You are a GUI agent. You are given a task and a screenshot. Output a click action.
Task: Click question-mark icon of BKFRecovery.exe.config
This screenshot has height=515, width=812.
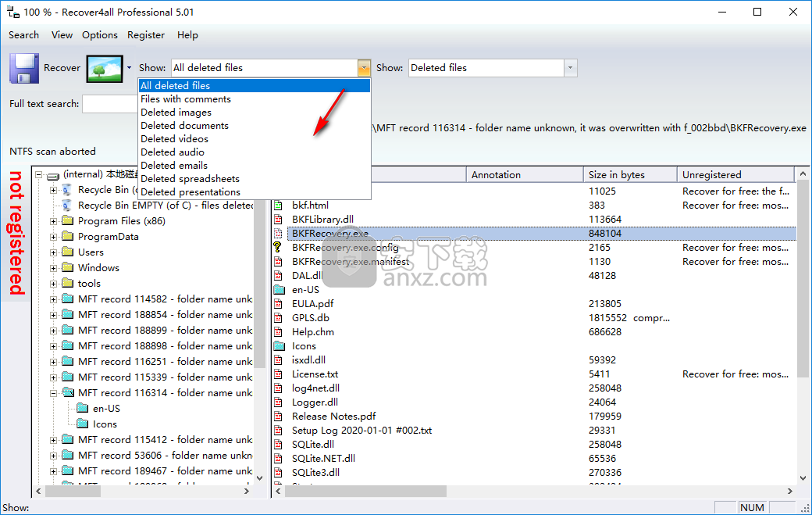(x=278, y=247)
